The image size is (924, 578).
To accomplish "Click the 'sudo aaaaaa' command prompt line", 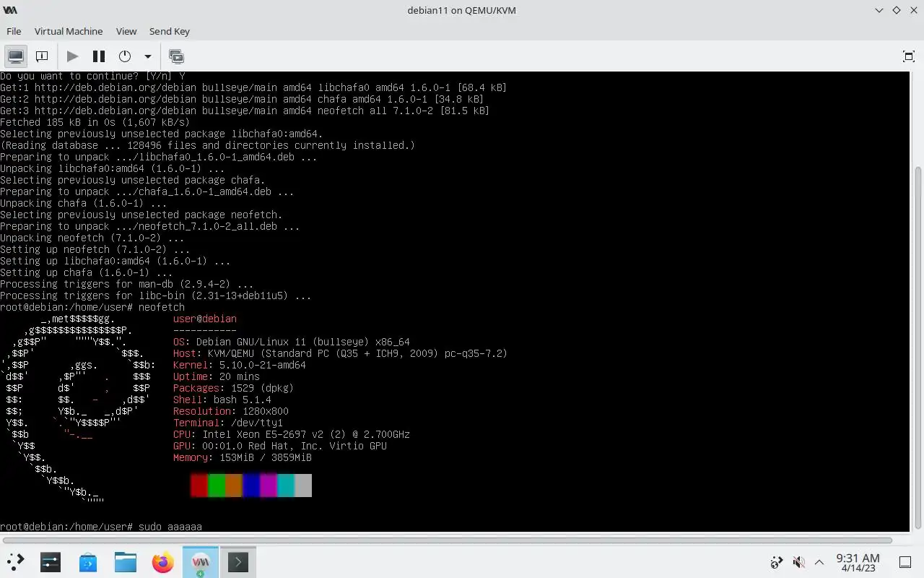I will [x=101, y=527].
